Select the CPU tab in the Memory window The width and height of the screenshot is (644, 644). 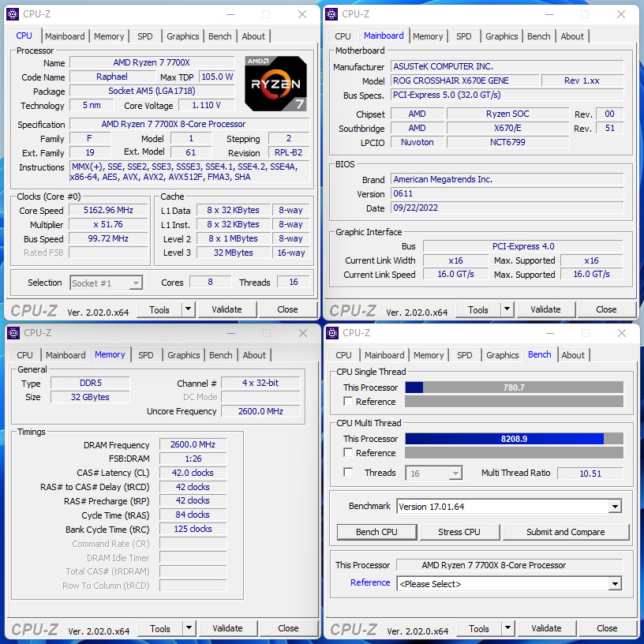(x=24, y=355)
